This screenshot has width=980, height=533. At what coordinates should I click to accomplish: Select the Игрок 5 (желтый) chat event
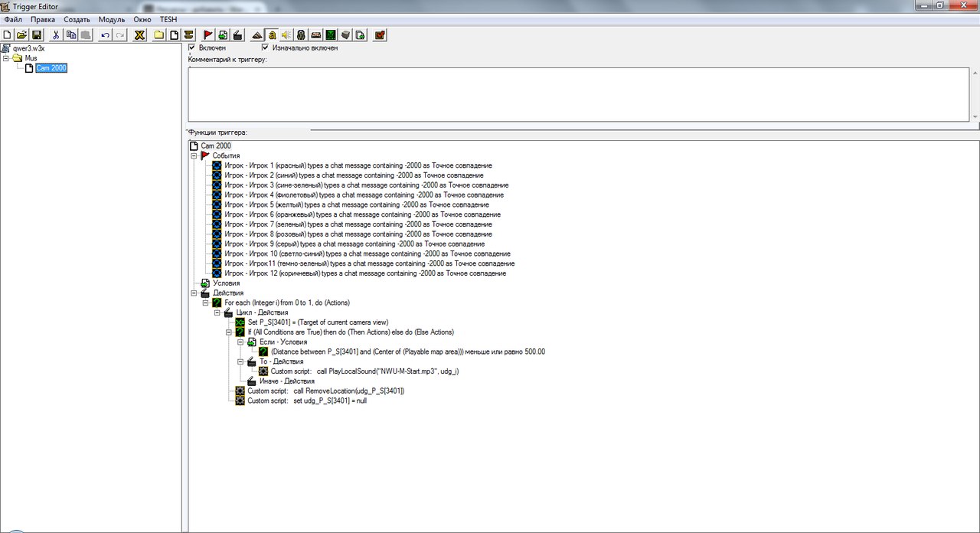click(x=357, y=204)
